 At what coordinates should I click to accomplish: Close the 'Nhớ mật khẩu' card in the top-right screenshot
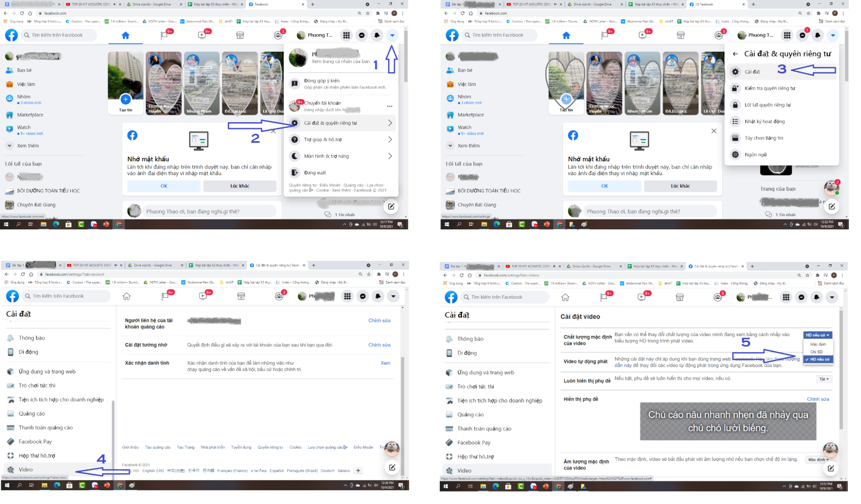(714, 131)
